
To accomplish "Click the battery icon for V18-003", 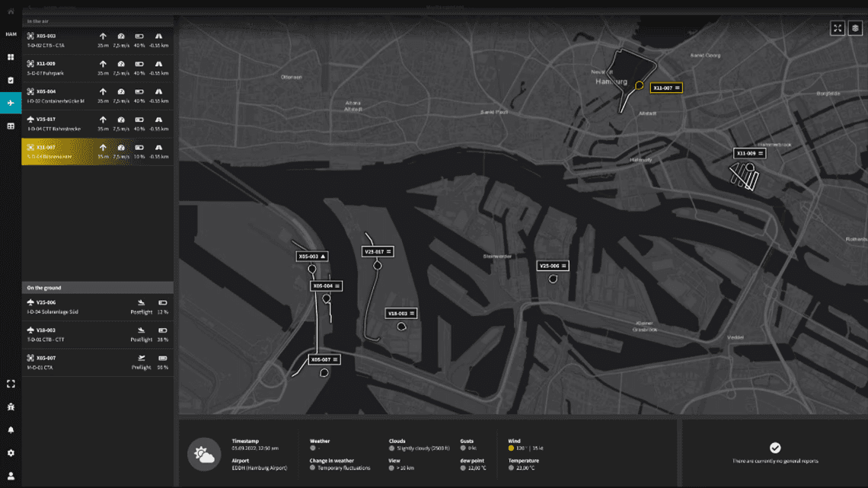I will 163,330.
